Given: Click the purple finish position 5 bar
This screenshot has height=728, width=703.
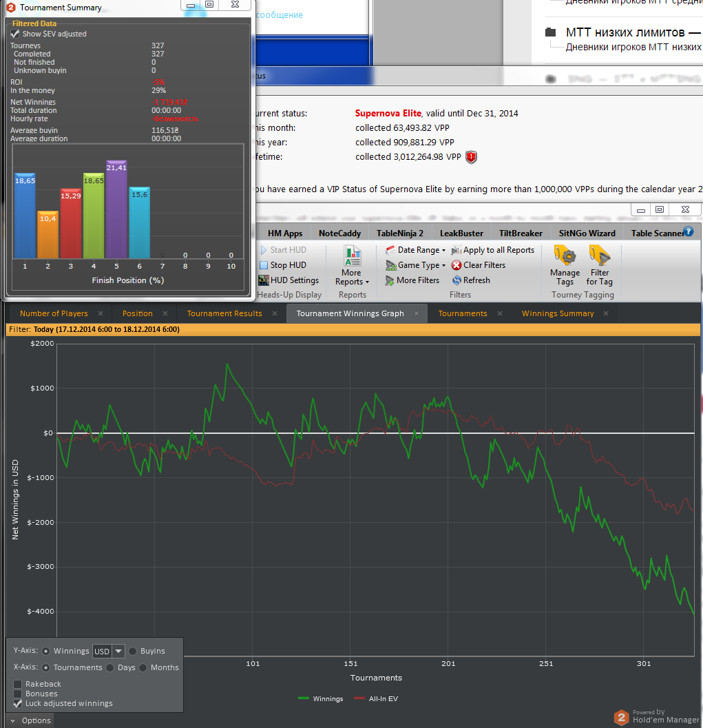Looking at the screenshot, I should click(116, 209).
